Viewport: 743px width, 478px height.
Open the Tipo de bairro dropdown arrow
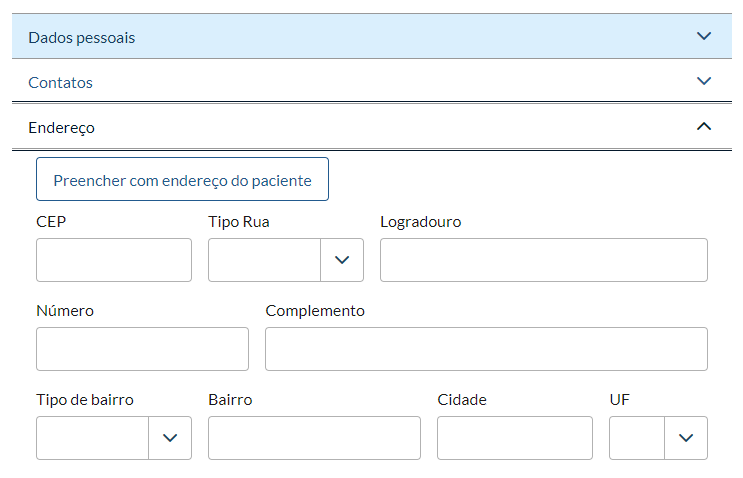point(170,438)
